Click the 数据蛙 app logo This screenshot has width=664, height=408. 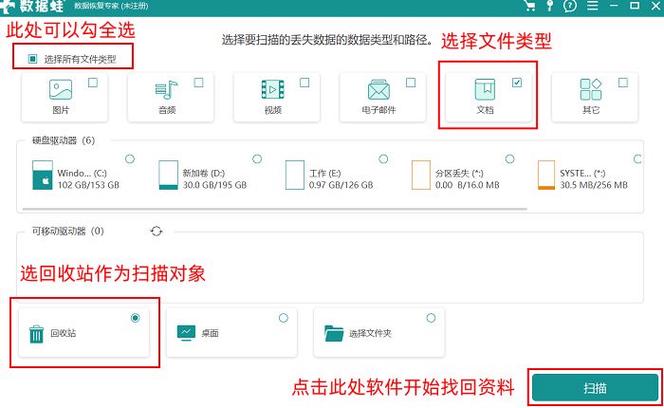click(x=32, y=6)
